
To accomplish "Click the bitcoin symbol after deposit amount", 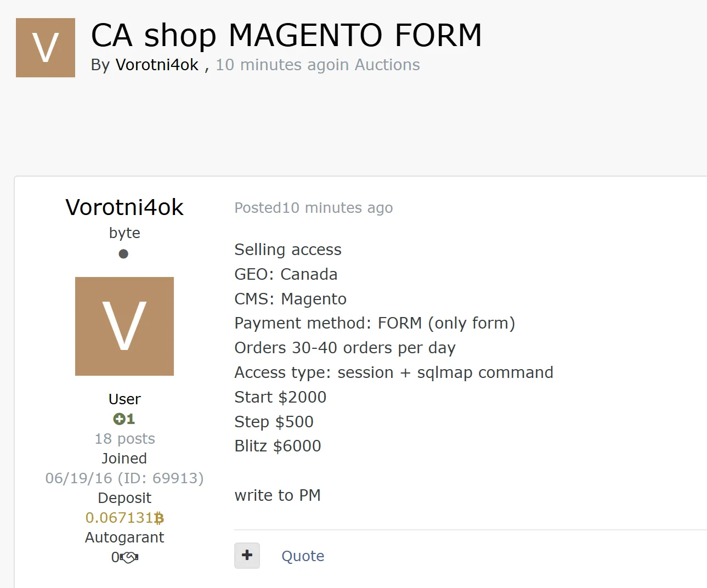I will (x=159, y=518).
